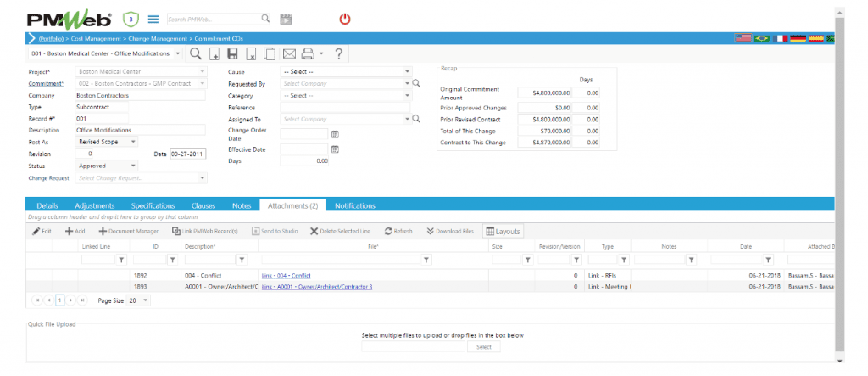Click the Download Files button

450,231
